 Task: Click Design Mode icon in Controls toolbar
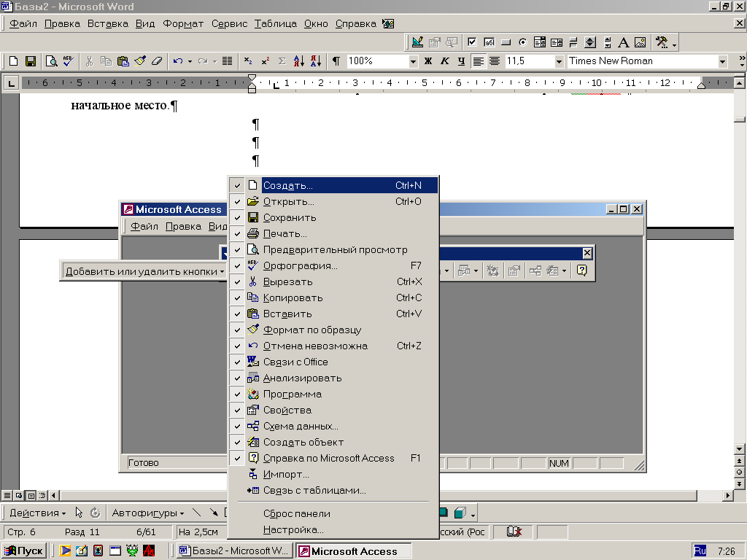[x=417, y=42]
